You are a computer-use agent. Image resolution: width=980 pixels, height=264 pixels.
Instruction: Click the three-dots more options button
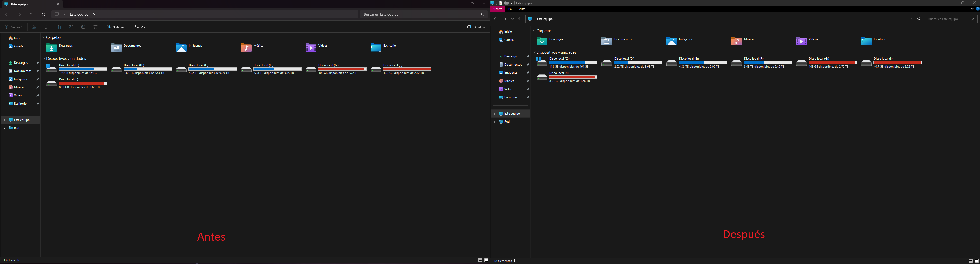pos(159,27)
